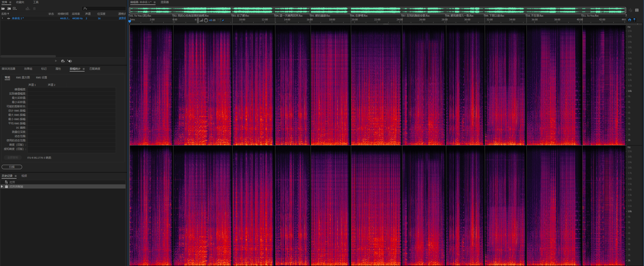Screen dimensions: 644x266
Task: Switch to the RMS 直方图 tab
Action: [23, 78]
